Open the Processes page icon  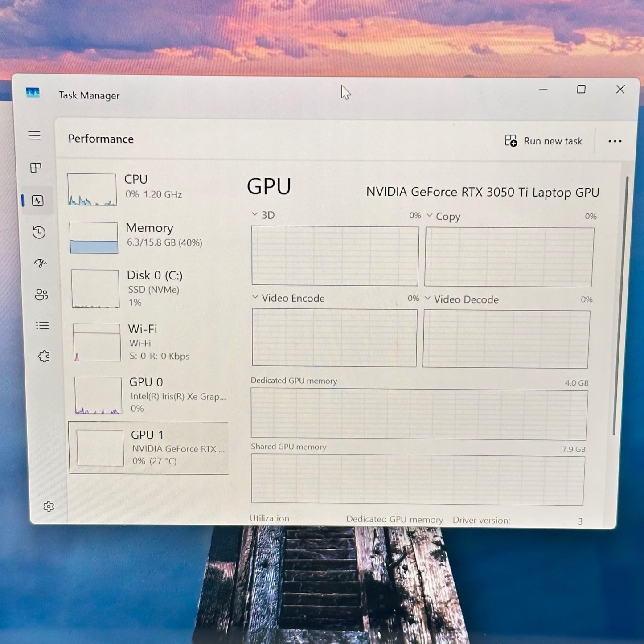(x=36, y=168)
